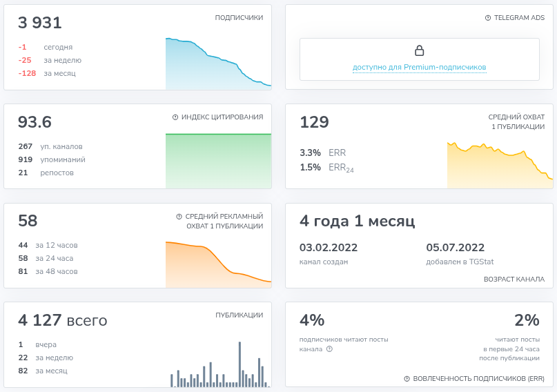The image size is (557, 392).
Task: Click the '-25 за неделю' row
Action: pos(50,60)
